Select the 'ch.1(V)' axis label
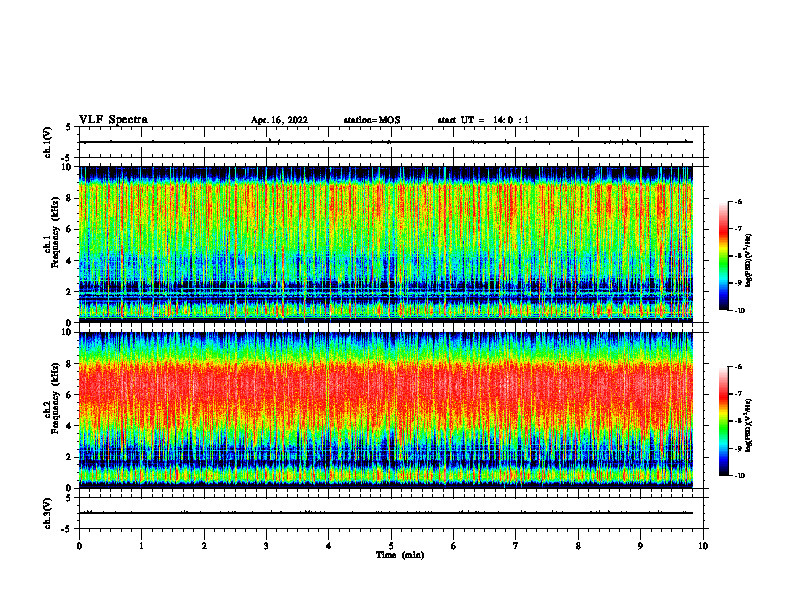The height and width of the screenshot is (612, 792). point(48,142)
